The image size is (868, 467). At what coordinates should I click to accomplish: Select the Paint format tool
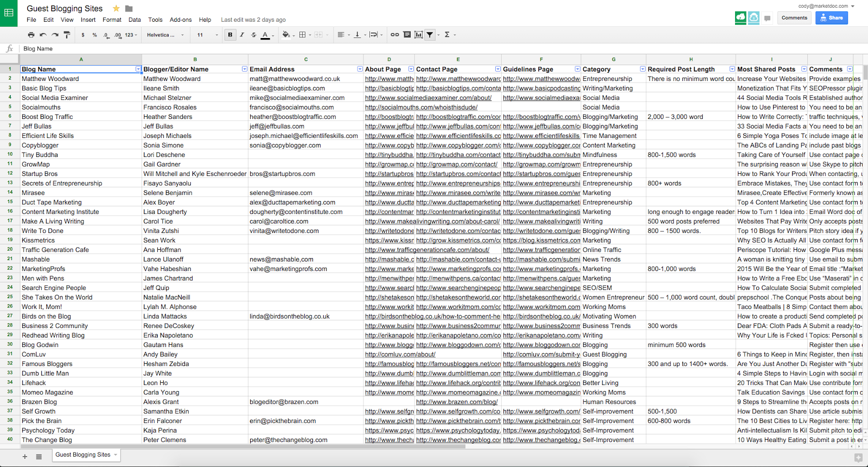coord(67,35)
